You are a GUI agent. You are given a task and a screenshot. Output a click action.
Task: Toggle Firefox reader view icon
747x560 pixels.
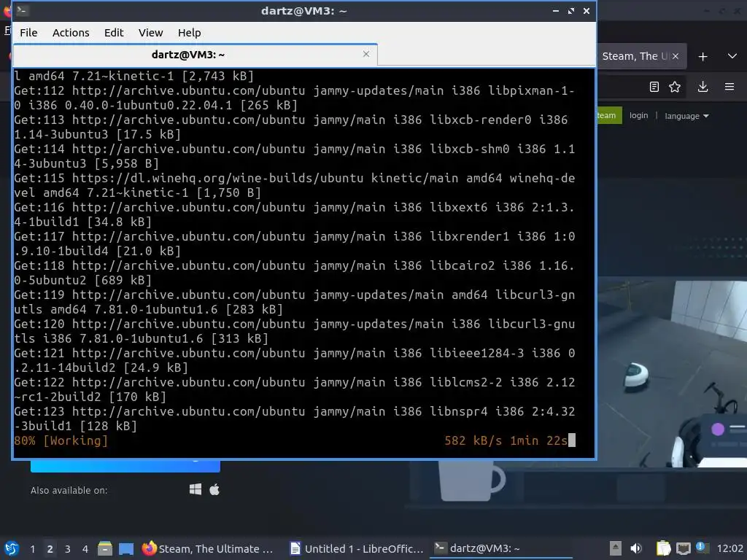[x=654, y=87]
